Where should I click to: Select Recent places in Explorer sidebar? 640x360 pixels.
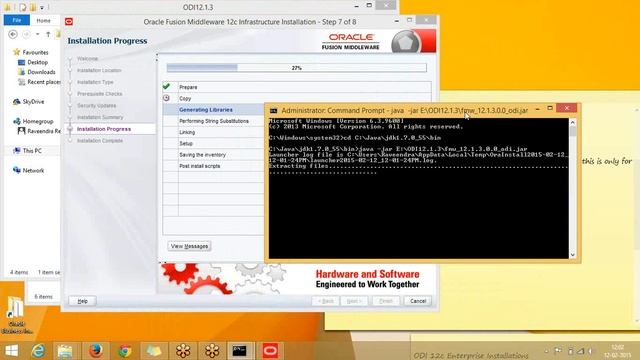coord(44,82)
